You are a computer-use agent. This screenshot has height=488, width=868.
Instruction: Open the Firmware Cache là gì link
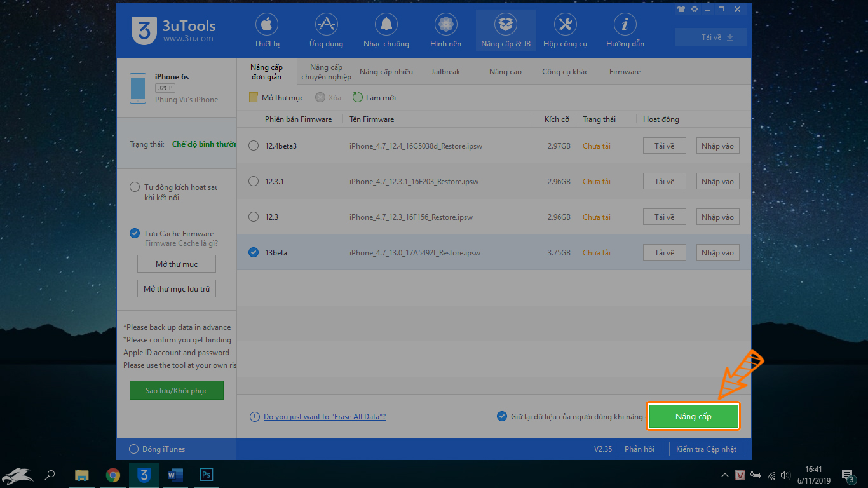(x=181, y=243)
